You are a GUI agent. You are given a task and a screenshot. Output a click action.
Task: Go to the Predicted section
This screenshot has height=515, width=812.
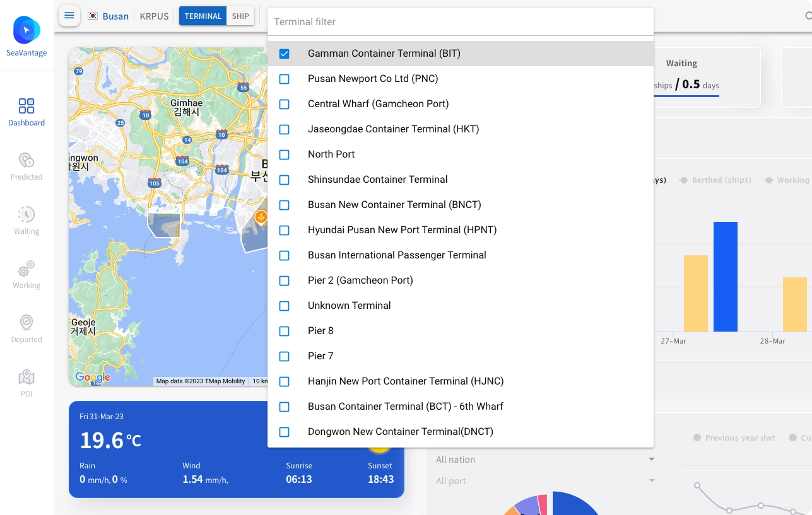pos(26,166)
